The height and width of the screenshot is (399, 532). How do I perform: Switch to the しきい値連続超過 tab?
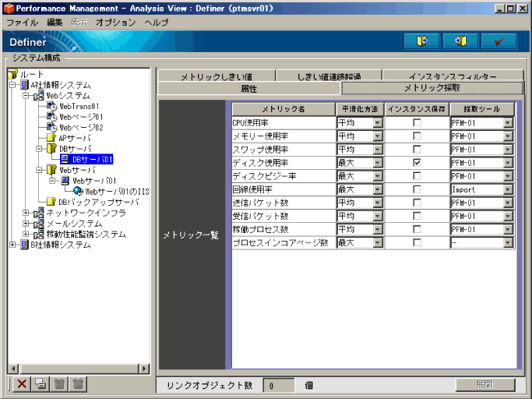pyautogui.click(x=329, y=76)
